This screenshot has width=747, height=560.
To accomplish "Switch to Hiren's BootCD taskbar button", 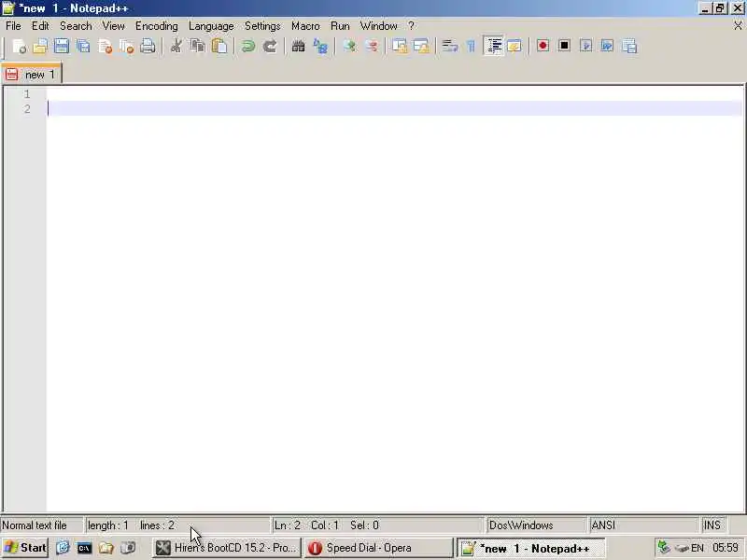I will click(227, 548).
